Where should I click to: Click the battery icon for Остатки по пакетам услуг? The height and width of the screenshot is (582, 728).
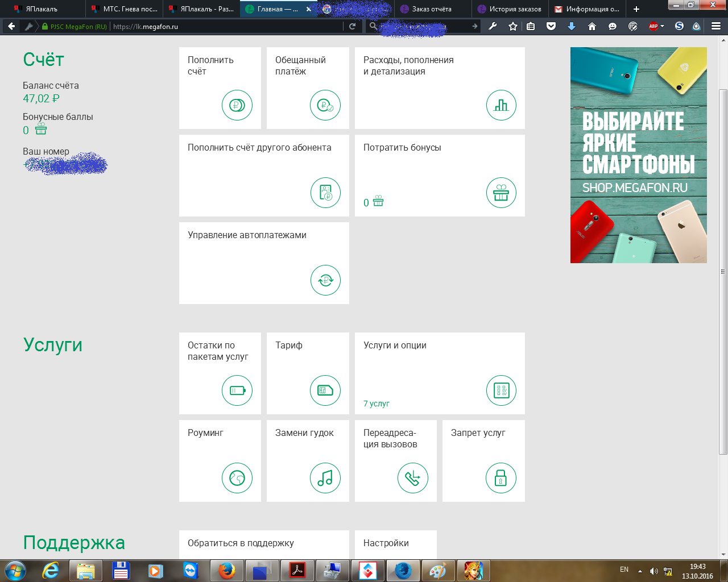tap(237, 390)
